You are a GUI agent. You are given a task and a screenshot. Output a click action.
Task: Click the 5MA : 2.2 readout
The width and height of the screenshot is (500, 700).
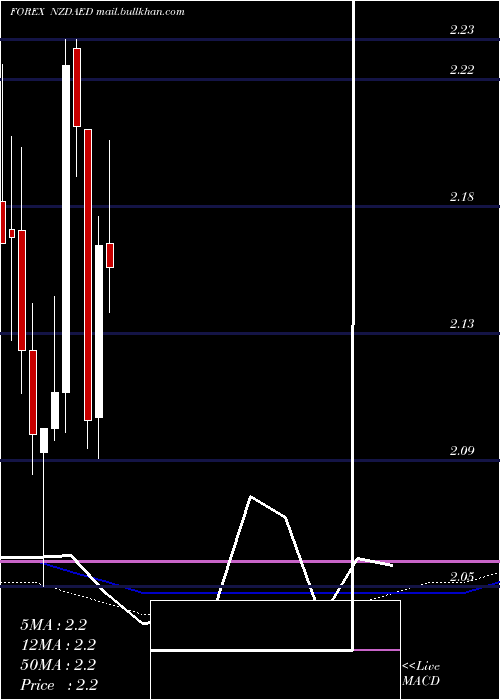53,625
